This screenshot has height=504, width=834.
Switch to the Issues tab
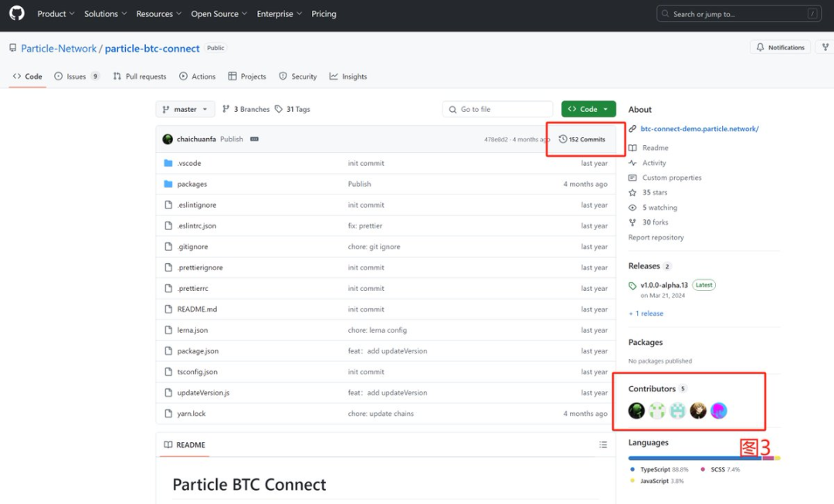[x=76, y=76]
